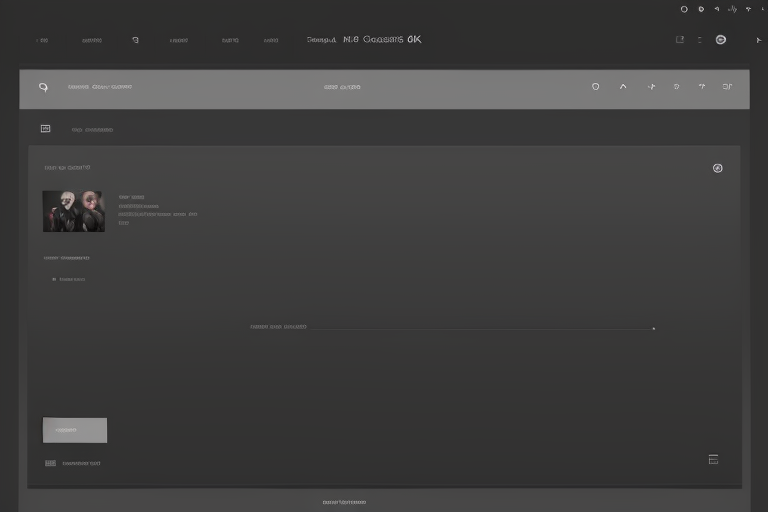Viewport: 768px width, 512px height.
Task: Click the circular icon in top menu row
Action: click(135, 41)
